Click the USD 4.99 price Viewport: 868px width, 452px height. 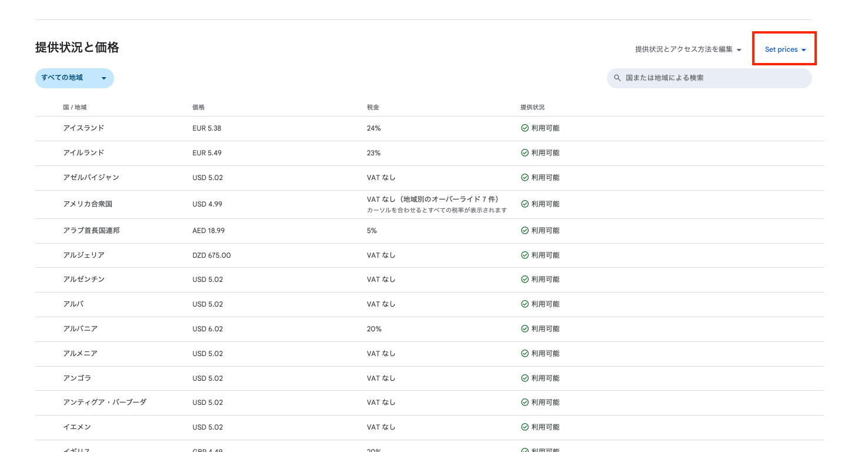tap(208, 204)
